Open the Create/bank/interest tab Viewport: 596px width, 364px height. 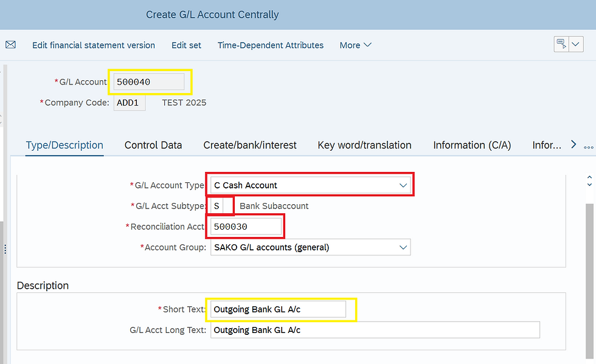(250, 145)
